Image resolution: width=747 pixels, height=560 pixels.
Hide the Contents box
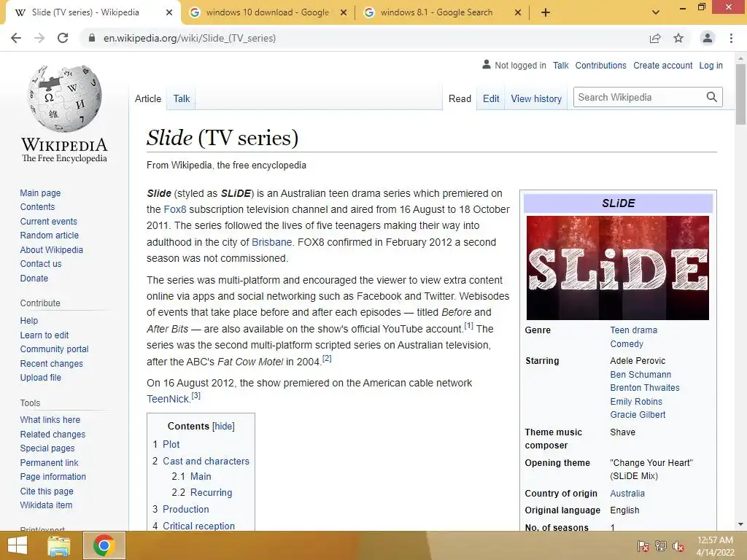(x=223, y=426)
